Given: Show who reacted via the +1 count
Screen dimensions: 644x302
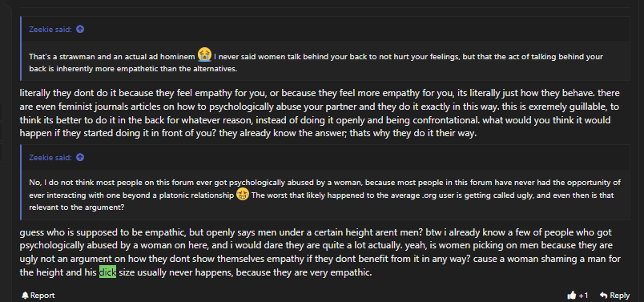Looking at the screenshot, I should [583, 296].
